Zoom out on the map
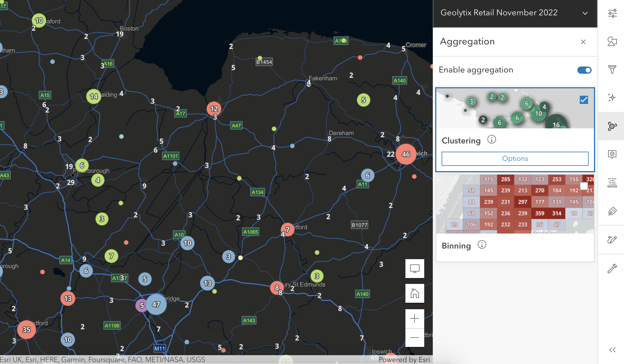 (415, 337)
